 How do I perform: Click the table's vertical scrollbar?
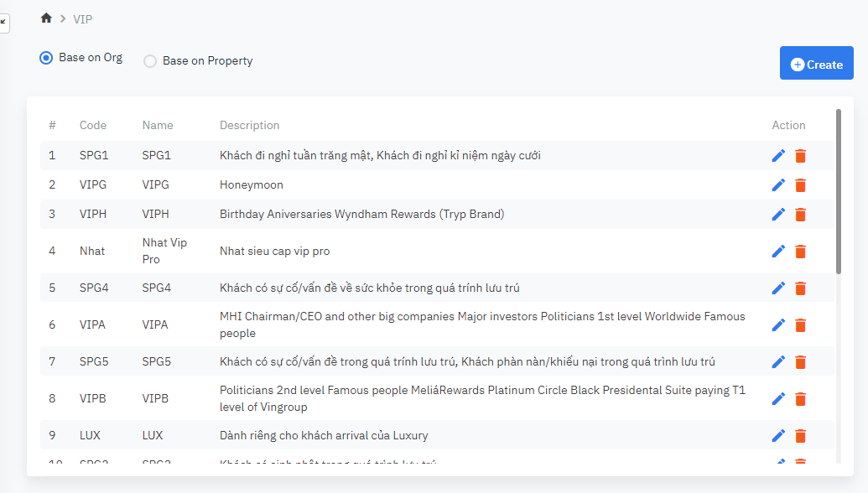pyautogui.click(x=839, y=191)
